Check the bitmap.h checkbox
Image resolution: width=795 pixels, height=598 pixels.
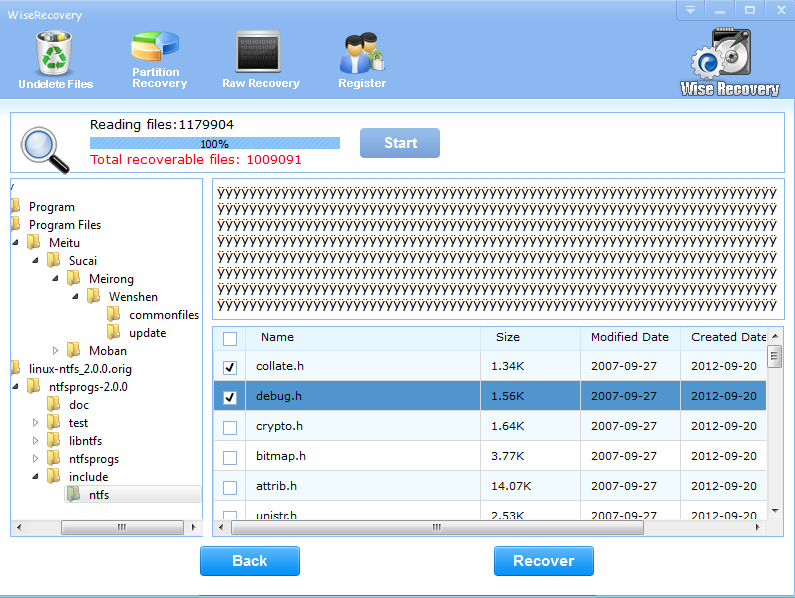[230, 458]
